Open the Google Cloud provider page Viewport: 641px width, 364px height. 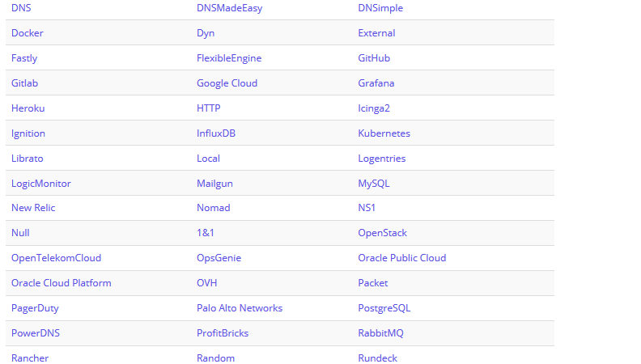coord(227,83)
